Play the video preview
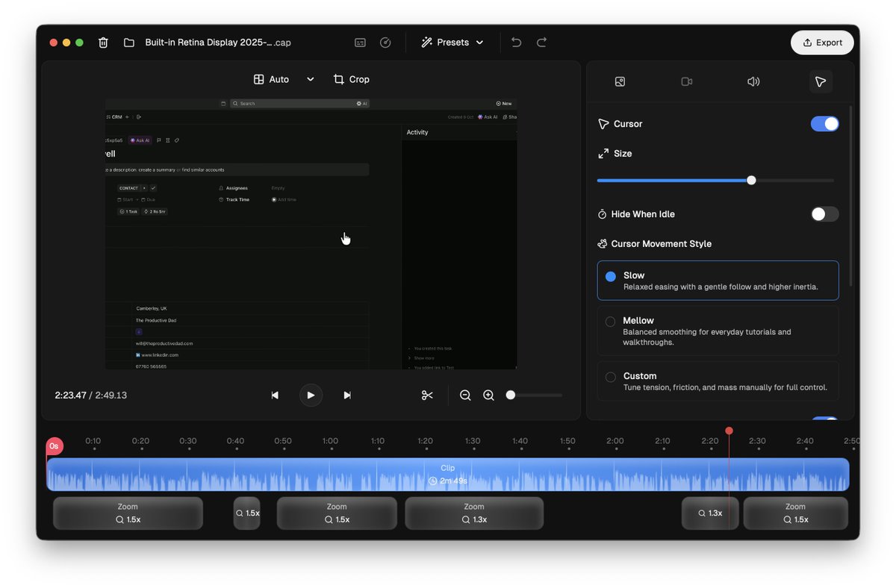 pyautogui.click(x=311, y=395)
